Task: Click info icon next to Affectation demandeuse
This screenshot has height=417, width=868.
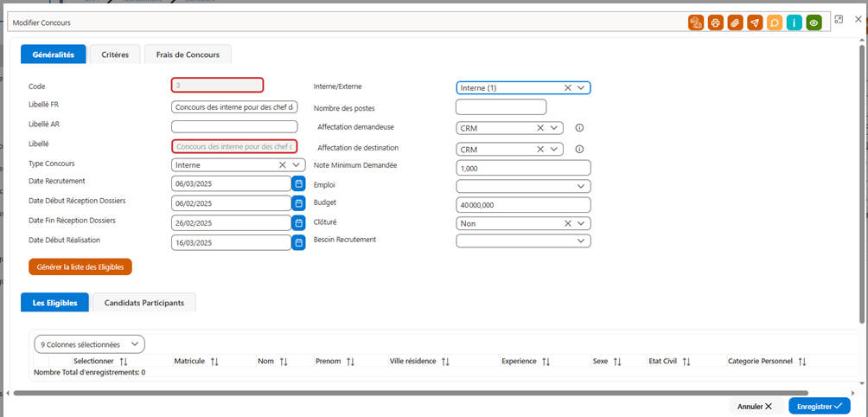Action: [x=579, y=128]
